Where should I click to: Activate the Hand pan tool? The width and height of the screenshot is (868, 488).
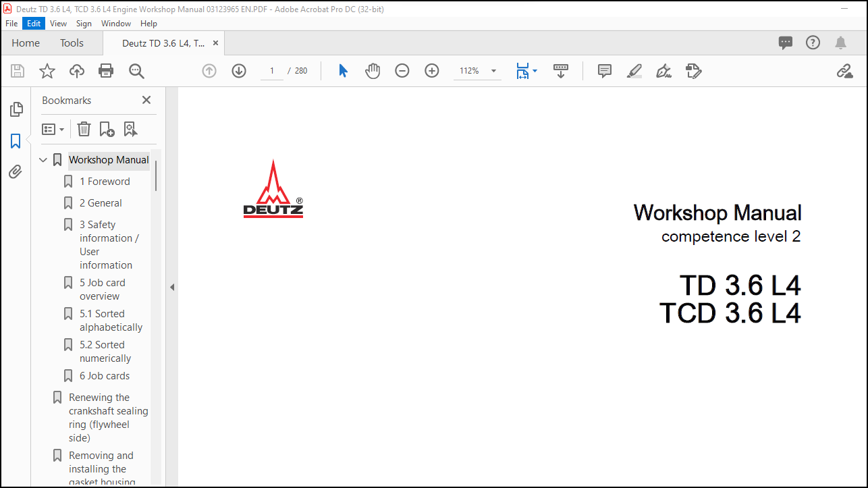pos(373,71)
